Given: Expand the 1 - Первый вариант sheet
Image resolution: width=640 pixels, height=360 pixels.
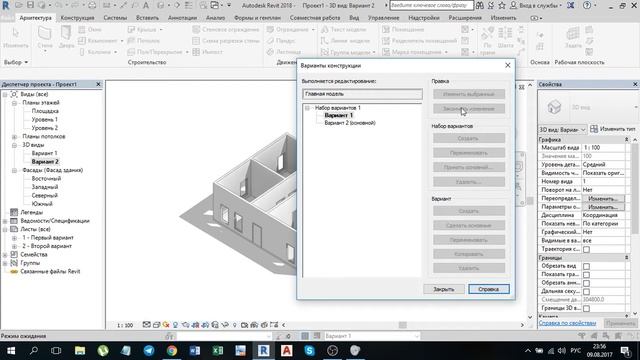Looking at the screenshot, I should [14, 238].
